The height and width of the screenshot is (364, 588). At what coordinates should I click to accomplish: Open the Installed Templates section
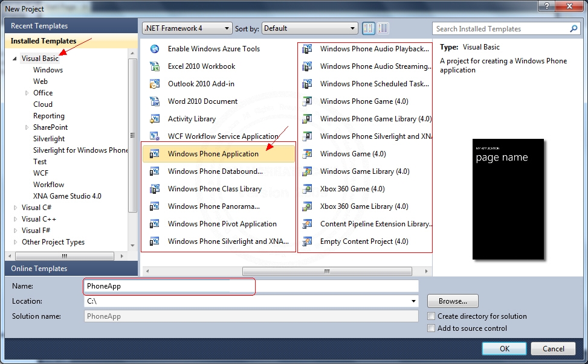[x=71, y=41]
